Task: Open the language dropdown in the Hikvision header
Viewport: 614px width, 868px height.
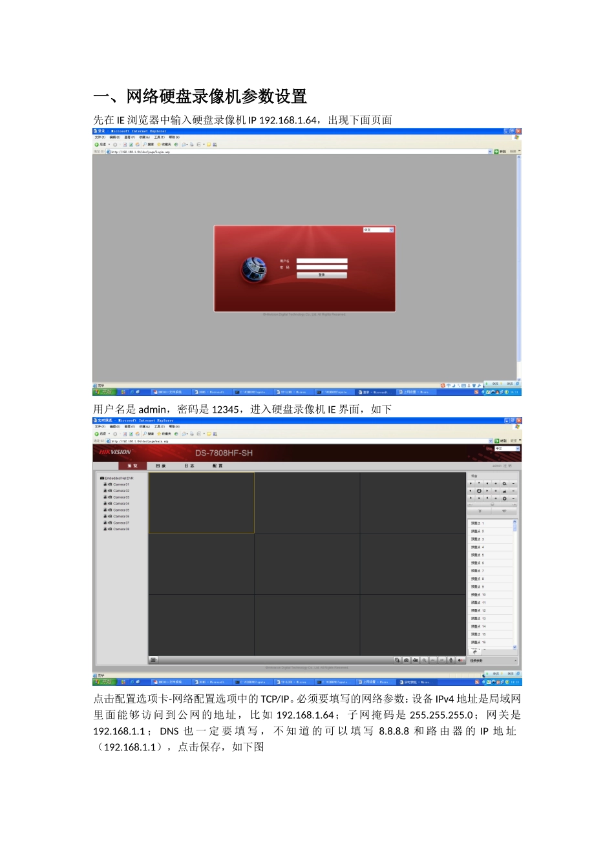Action: click(x=507, y=448)
